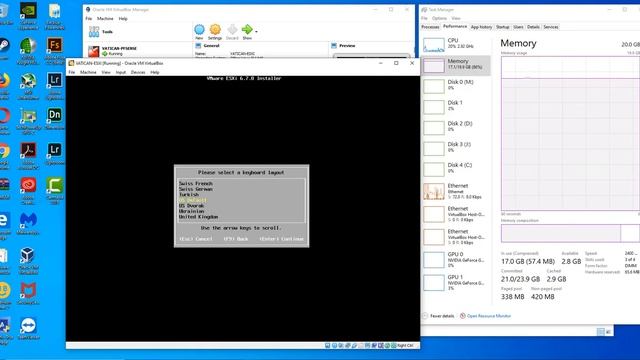Select Disk 4 (C:) performance item
The height and width of the screenshot is (360, 640).
click(x=456, y=169)
